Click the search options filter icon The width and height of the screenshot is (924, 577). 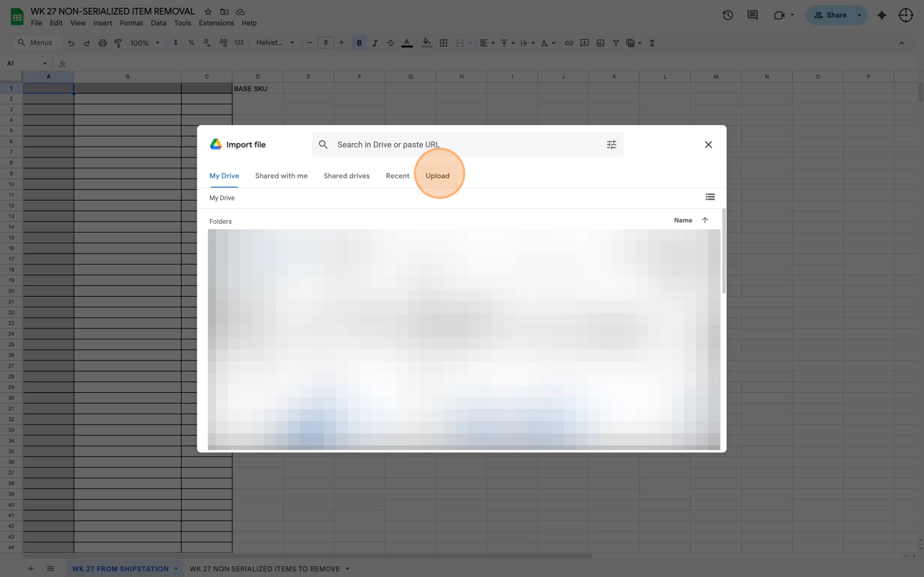[611, 144]
